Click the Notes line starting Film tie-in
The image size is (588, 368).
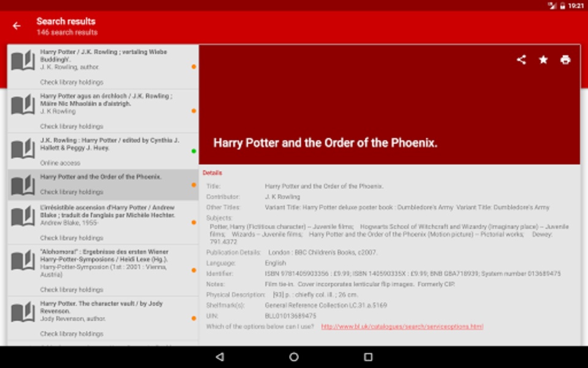tap(360, 284)
